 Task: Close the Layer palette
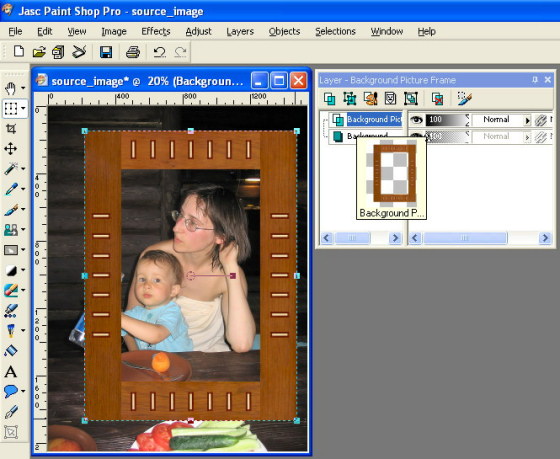point(548,80)
